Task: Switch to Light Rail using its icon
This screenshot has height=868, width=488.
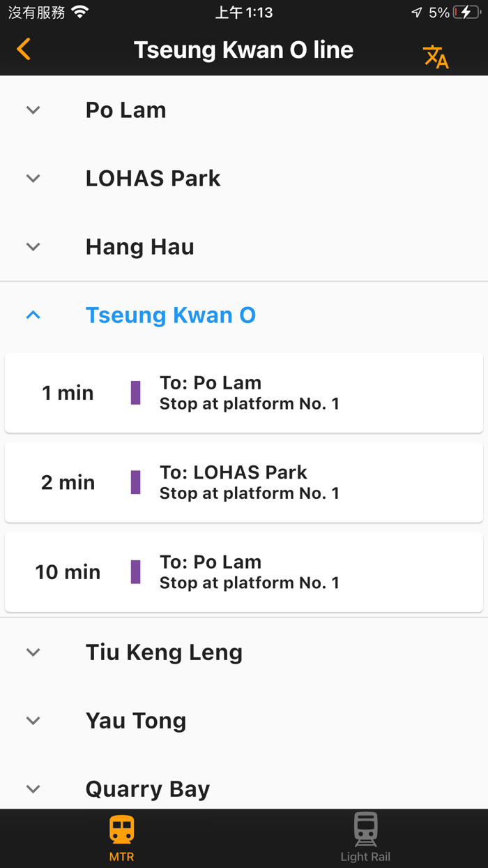Action: pos(365,830)
